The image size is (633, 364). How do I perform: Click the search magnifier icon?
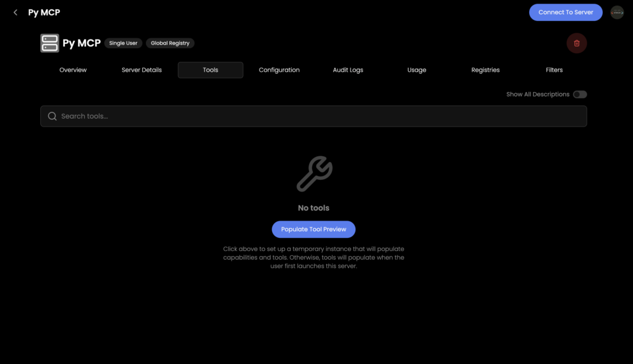[x=52, y=116]
